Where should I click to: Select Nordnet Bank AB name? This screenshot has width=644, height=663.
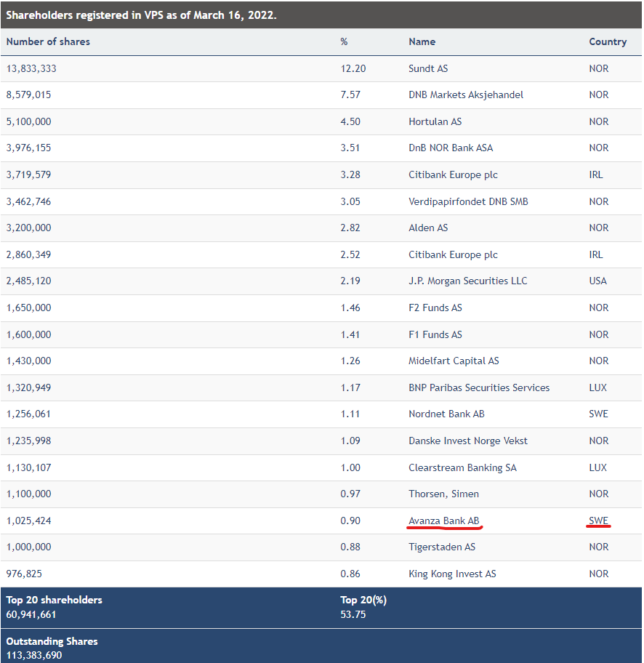tap(446, 414)
